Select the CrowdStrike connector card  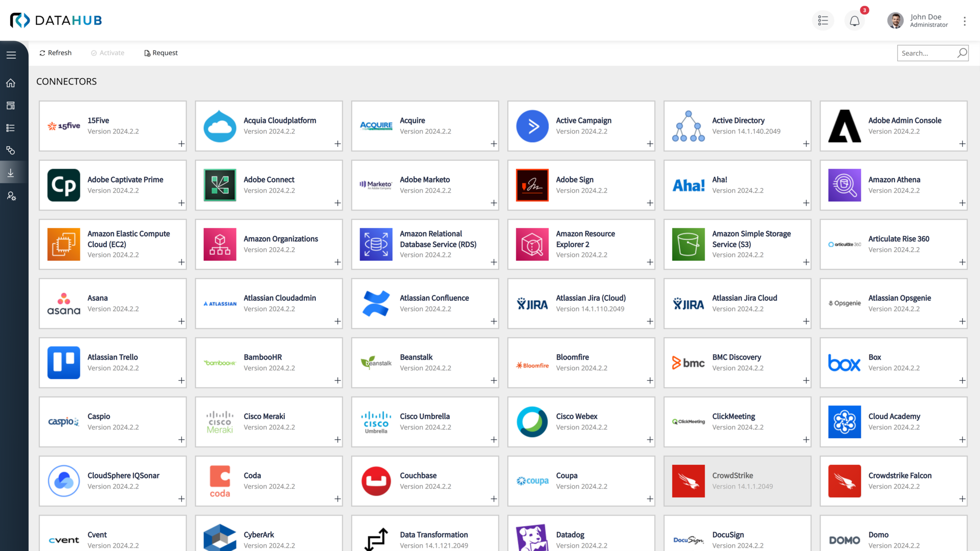737,481
